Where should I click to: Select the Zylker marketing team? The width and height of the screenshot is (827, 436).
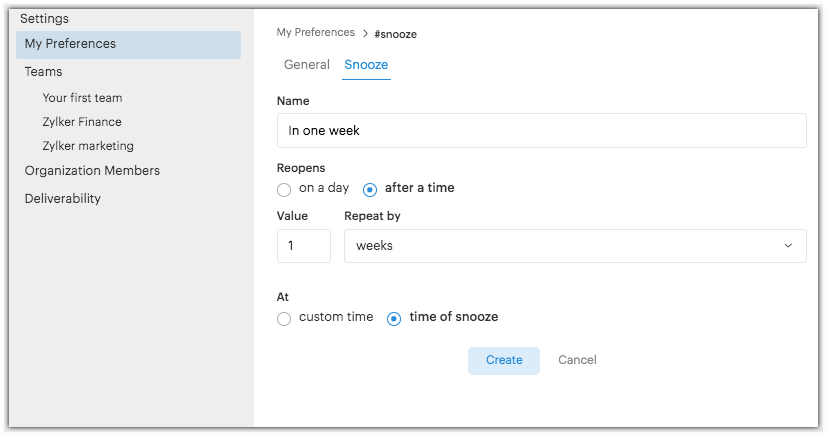(88, 146)
